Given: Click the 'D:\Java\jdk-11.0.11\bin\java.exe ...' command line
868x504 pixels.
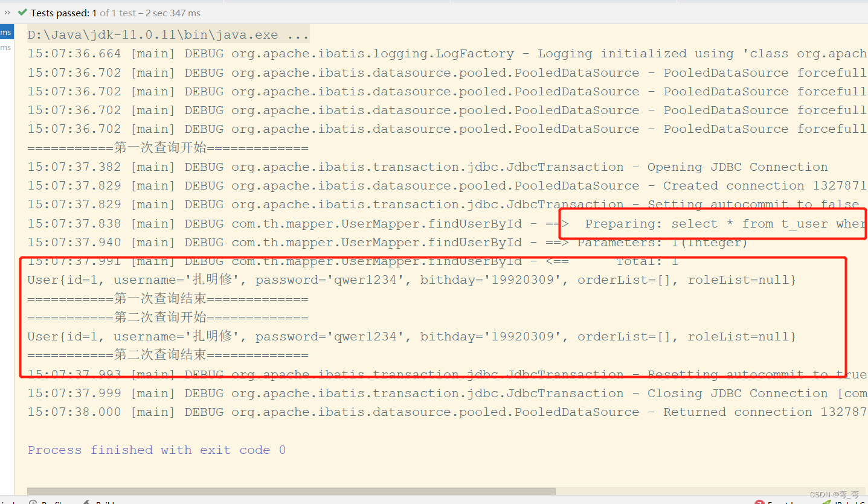Looking at the screenshot, I should click(168, 35).
